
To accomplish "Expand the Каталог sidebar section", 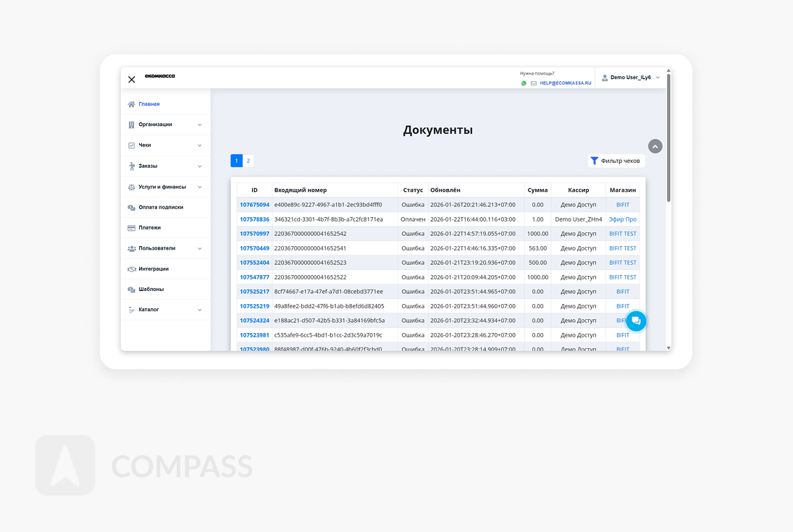I will [165, 310].
